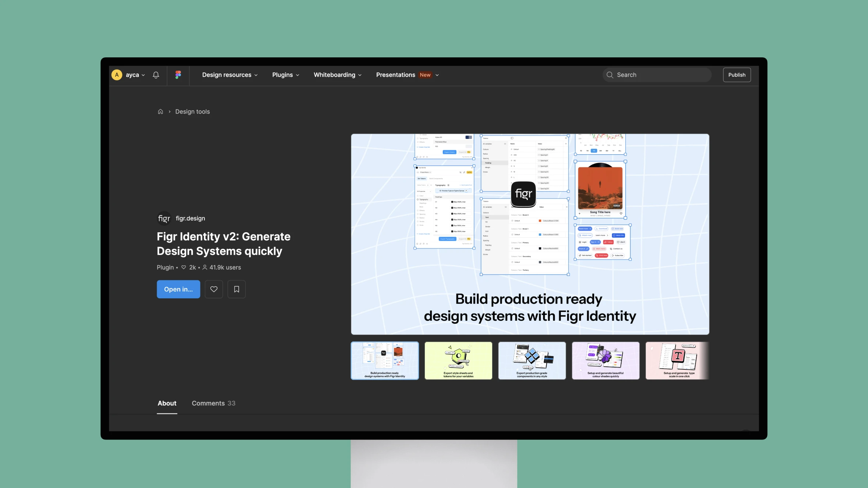Select the Comments 33 tab

tap(213, 403)
